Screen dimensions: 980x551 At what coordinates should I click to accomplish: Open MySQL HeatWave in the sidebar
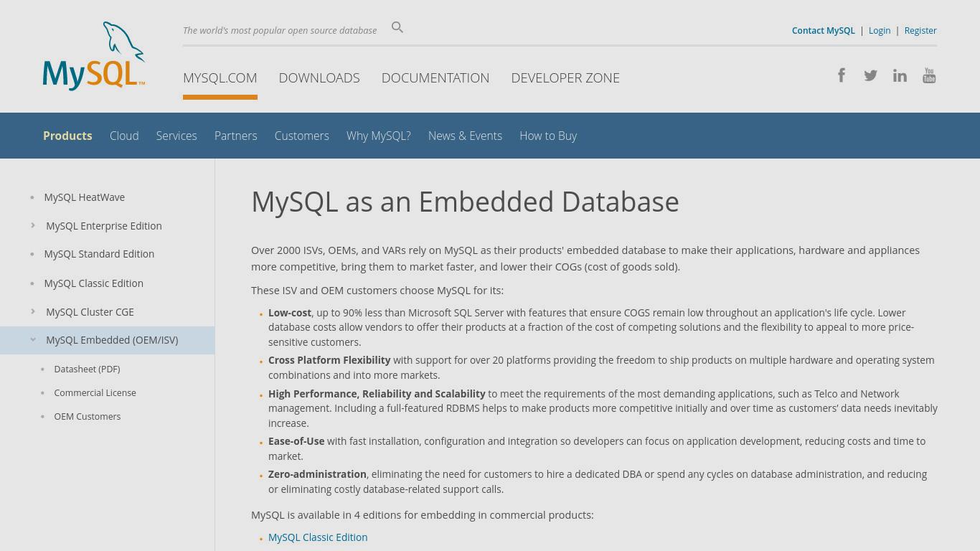click(85, 197)
